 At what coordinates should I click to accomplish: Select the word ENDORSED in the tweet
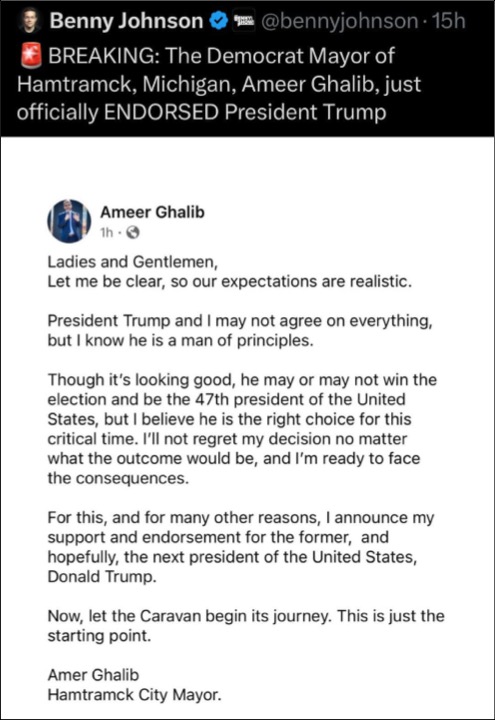coord(161,112)
